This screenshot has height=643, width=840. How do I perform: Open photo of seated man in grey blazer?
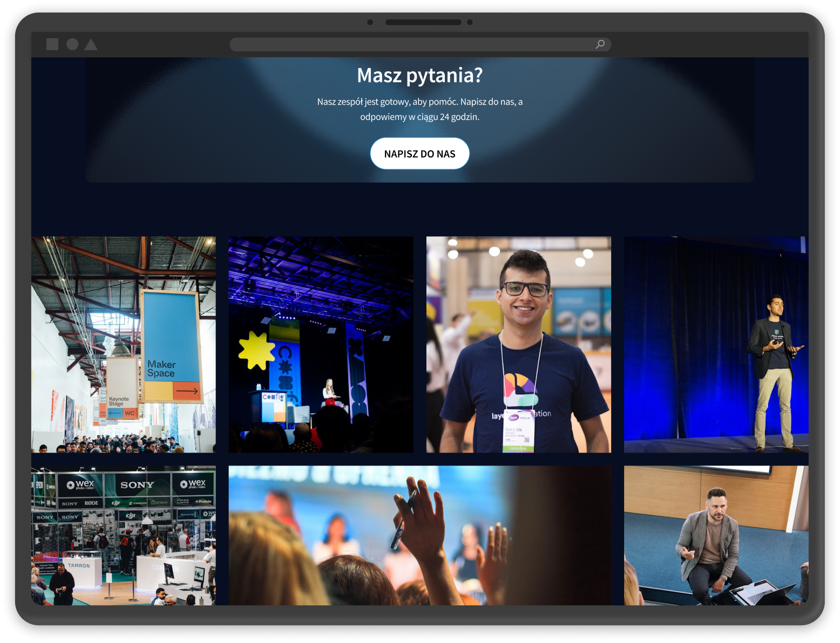coord(716,535)
